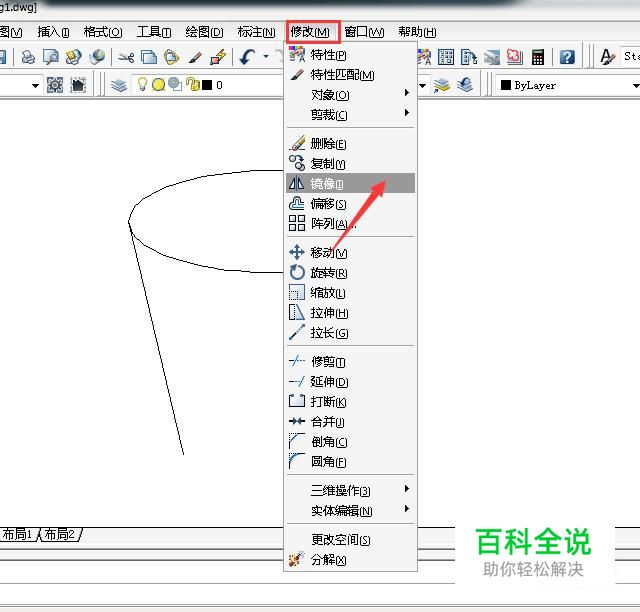
Task: Click the Undo arrow icon
Action: point(247,57)
